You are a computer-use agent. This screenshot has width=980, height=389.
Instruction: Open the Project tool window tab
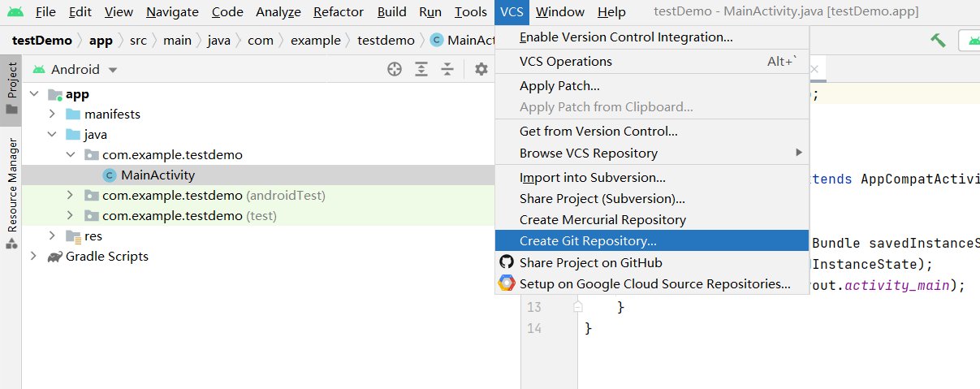pyautogui.click(x=11, y=90)
